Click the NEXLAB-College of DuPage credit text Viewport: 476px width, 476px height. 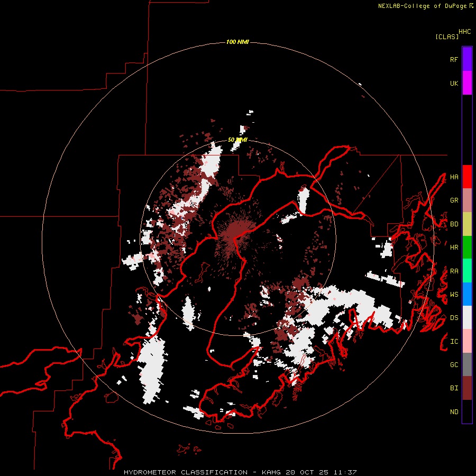[x=422, y=6]
